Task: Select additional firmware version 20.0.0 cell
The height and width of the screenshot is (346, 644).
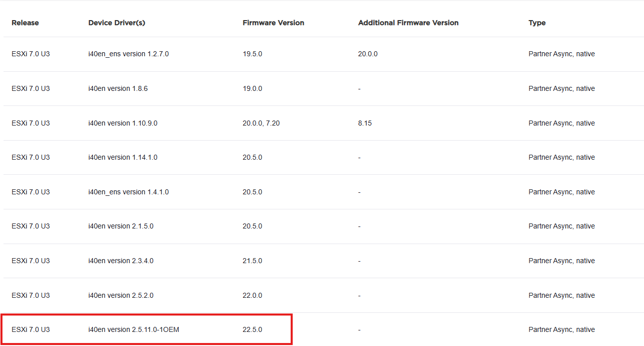Action: (x=368, y=54)
